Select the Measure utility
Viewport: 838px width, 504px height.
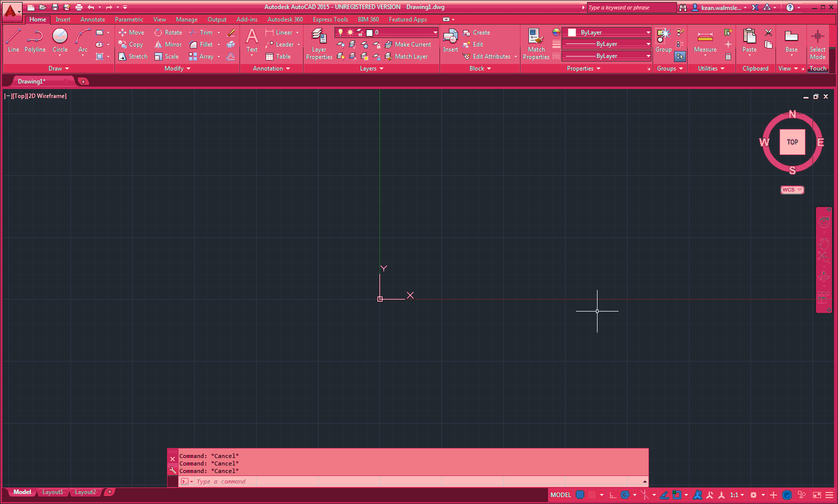click(x=705, y=40)
